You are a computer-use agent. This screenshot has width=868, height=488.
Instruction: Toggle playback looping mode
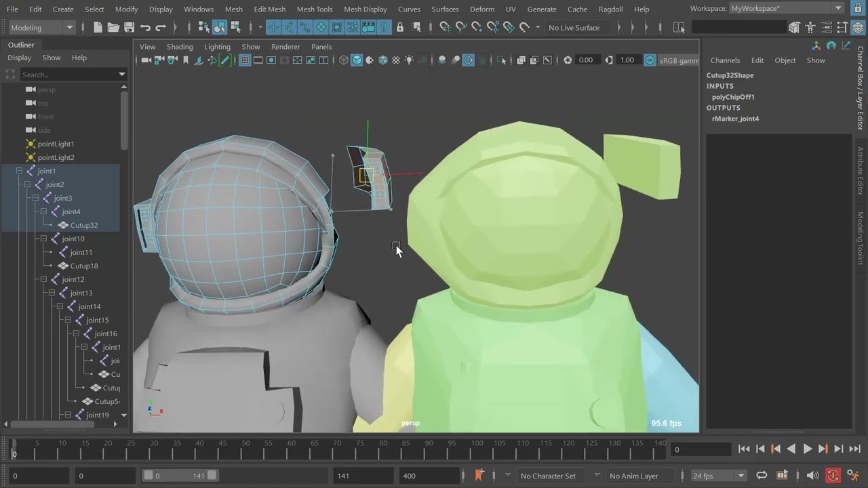pos(762,475)
